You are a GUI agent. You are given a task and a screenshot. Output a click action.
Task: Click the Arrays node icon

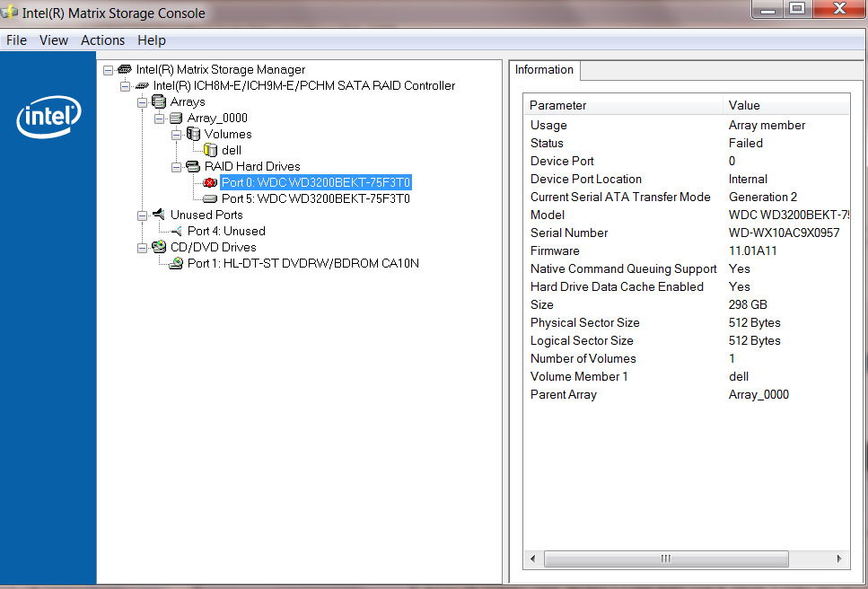[159, 101]
